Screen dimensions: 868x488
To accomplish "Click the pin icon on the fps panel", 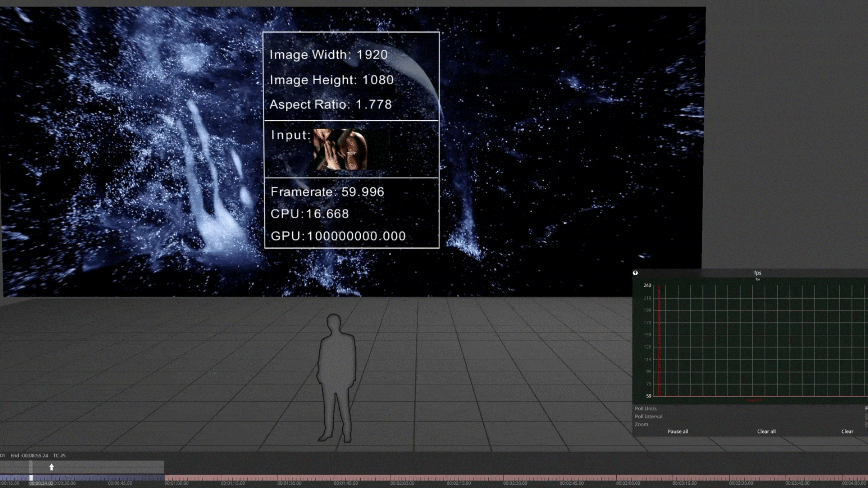I will coord(635,273).
